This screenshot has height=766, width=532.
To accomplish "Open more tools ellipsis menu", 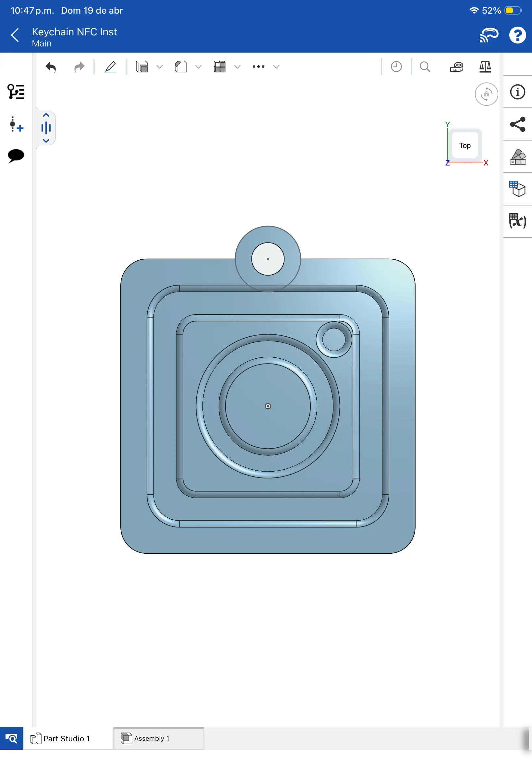I will [258, 67].
